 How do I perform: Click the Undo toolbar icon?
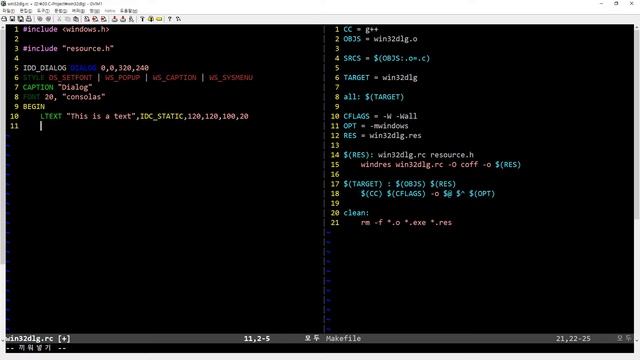click(x=40, y=19)
